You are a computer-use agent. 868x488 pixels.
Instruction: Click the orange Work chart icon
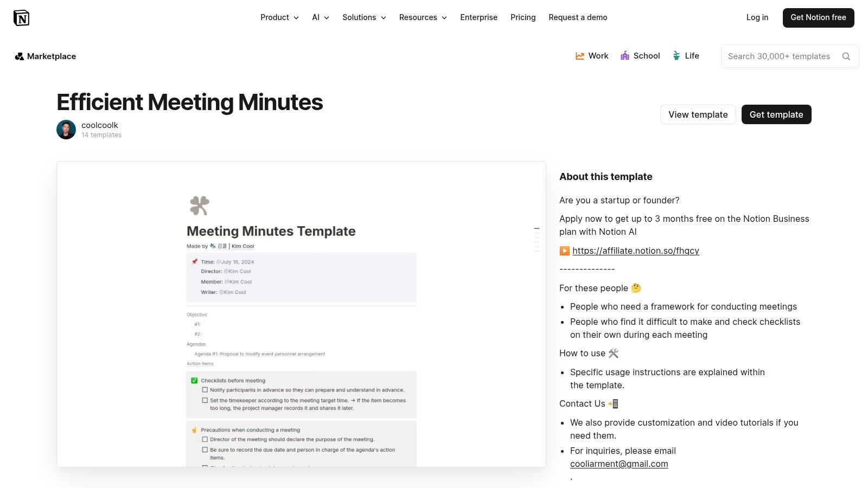point(579,55)
